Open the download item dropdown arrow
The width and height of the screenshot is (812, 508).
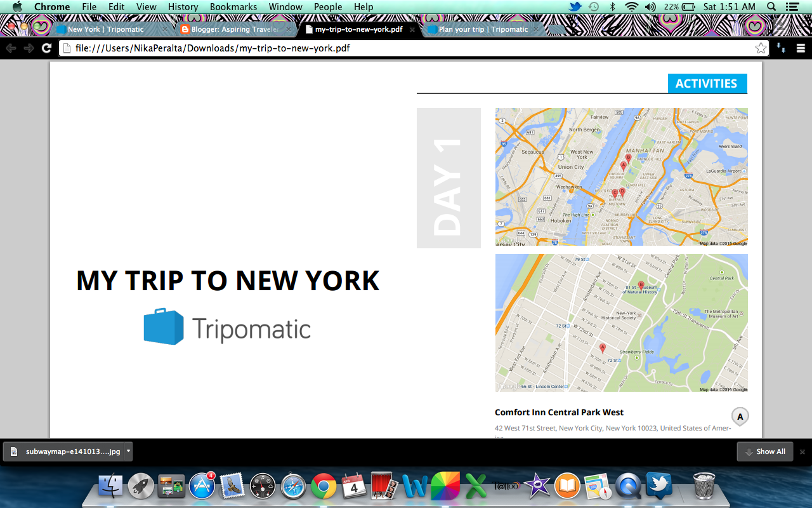point(129,451)
